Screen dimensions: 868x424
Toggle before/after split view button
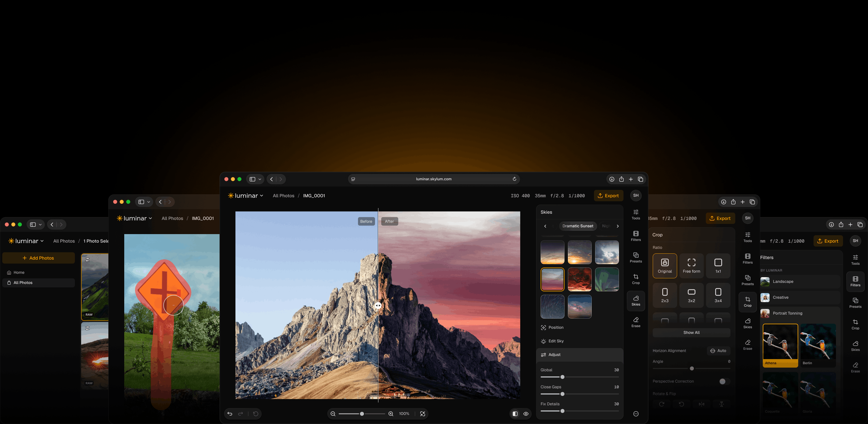[x=515, y=414]
